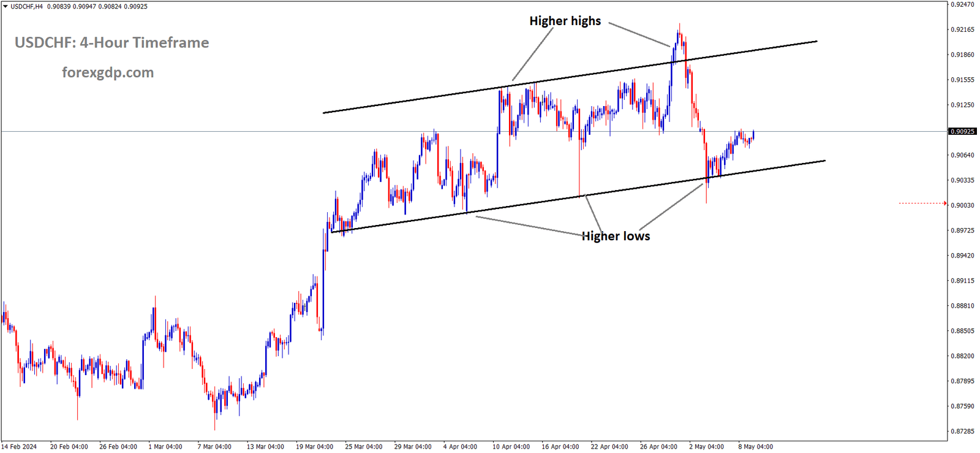Image resolution: width=980 pixels, height=453 pixels.
Task: Click price scale value 0.87590
Action: (962, 406)
